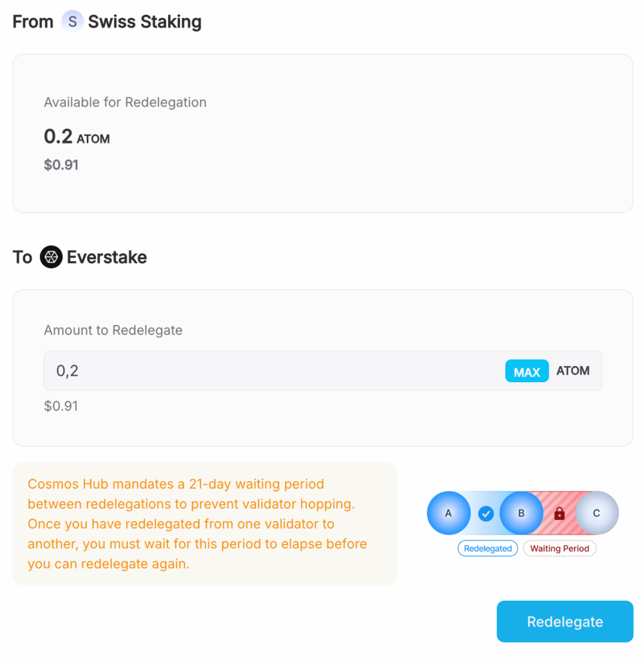Viewport: 644px width, 660px height.
Task: Select validator circle B in diagram
Action: tap(522, 513)
